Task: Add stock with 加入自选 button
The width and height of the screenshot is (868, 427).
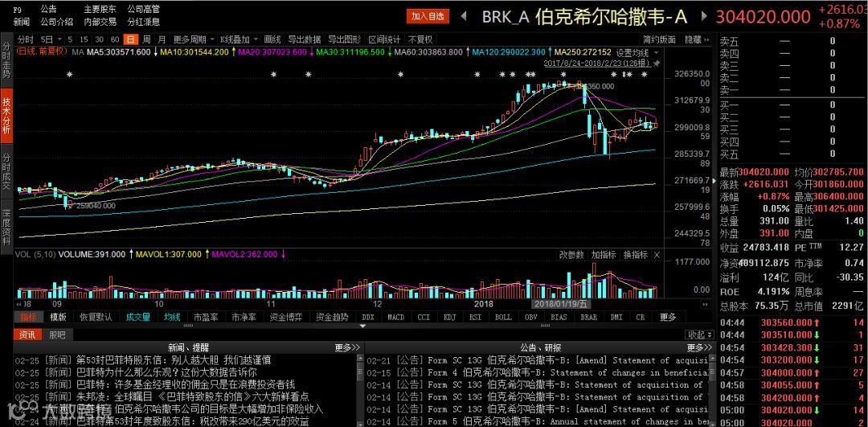Action: click(428, 16)
